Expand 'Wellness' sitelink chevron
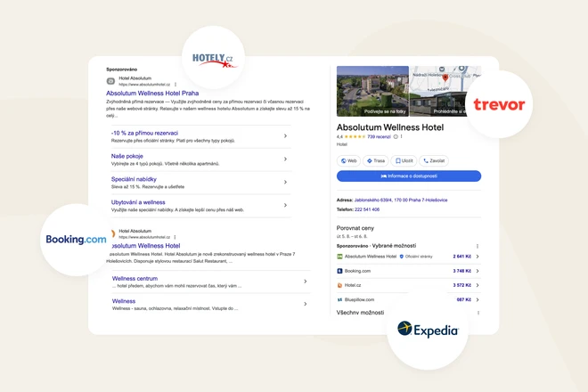This screenshot has height=392, width=588. pyautogui.click(x=306, y=304)
